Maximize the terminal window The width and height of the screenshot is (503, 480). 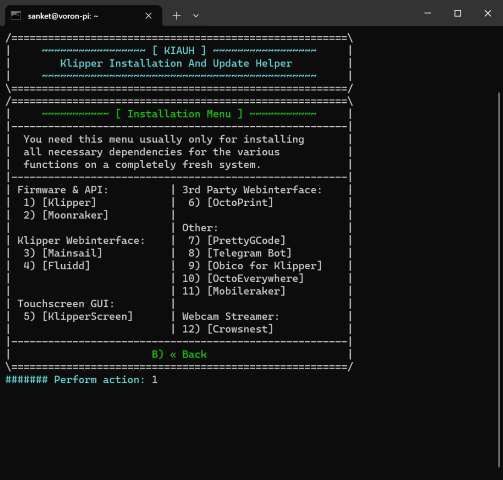click(x=458, y=13)
